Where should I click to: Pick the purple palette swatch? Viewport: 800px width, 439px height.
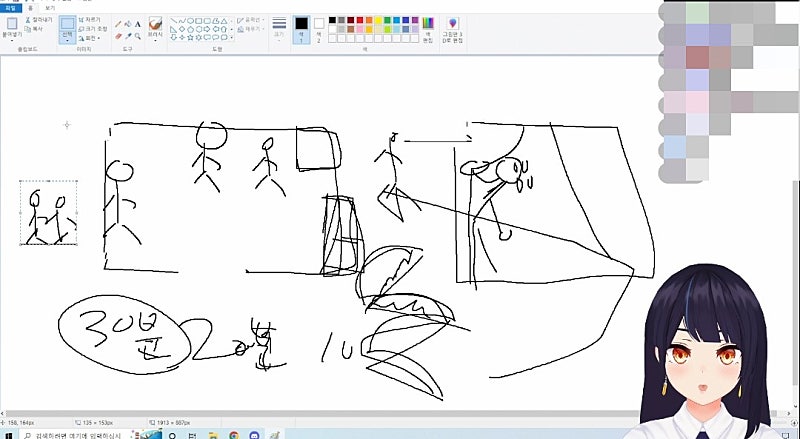tap(415, 20)
